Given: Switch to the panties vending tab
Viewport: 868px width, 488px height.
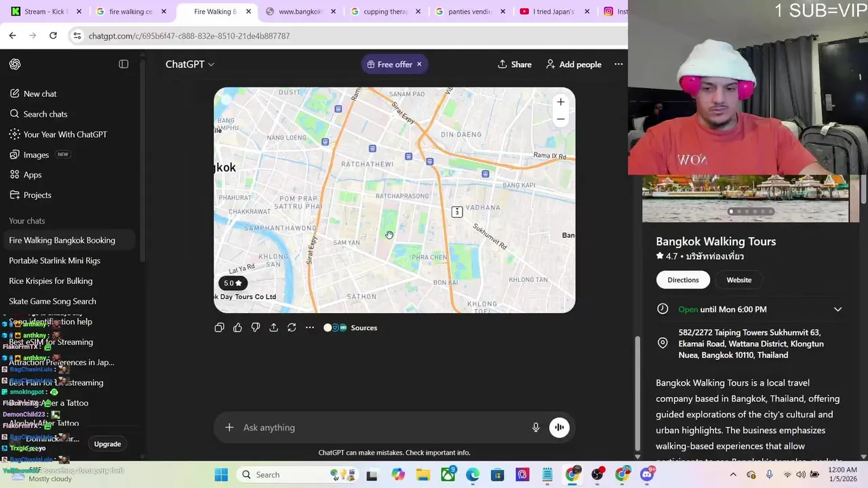Looking at the screenshot, I should coord(469,12).
